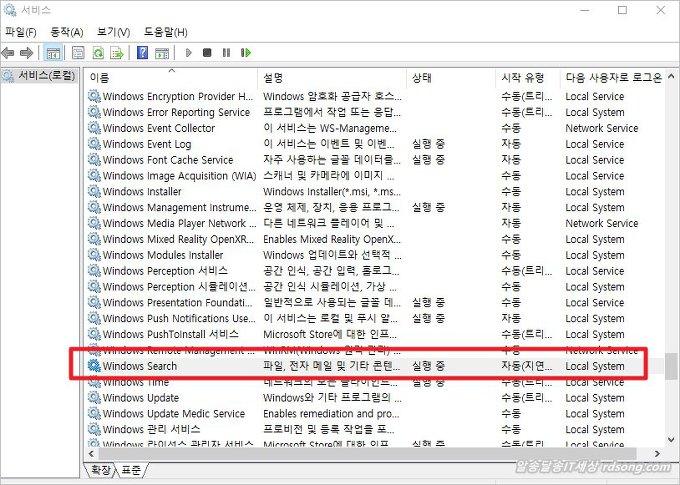The height and width of the screenshot is (485, 680).
Task: Toggle the action pane toolbar icon
Action: (162, 53)
